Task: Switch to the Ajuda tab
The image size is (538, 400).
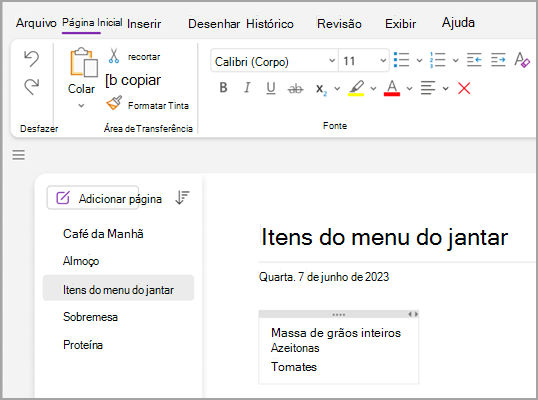Action: [458, 23]
